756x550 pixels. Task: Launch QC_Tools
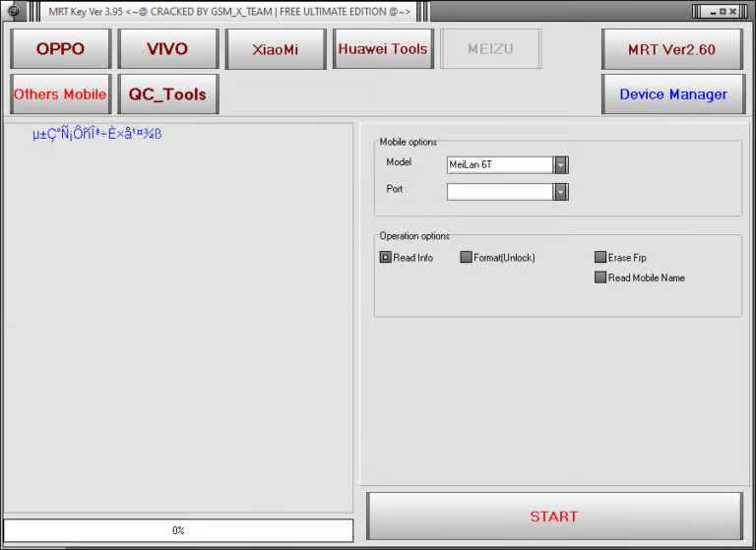[x=167, y=94]
